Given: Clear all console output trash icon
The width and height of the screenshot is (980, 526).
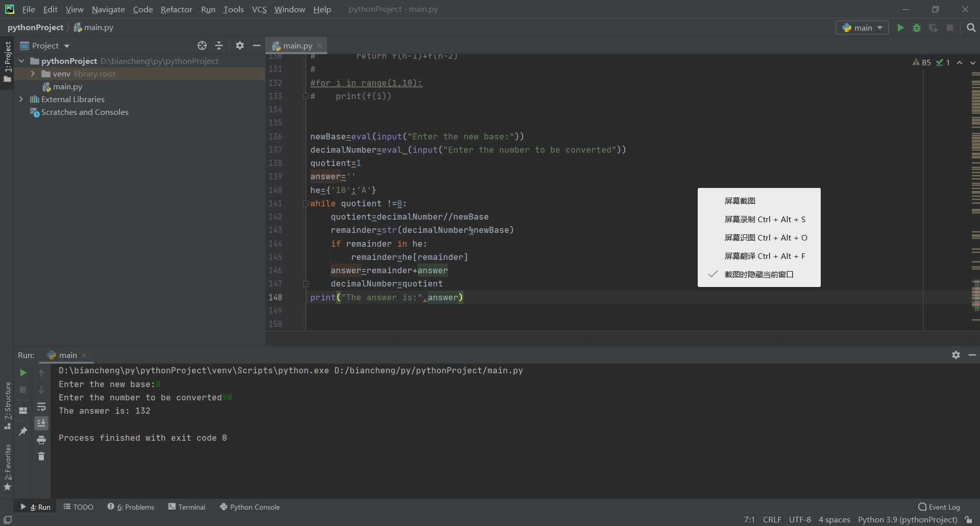Looking at the screenshot, I should [41, 456].
